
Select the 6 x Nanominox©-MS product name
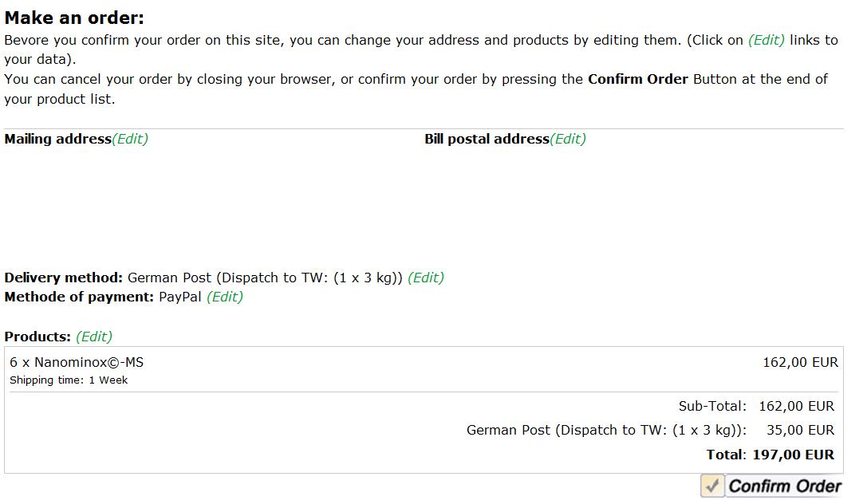(77, 362)
